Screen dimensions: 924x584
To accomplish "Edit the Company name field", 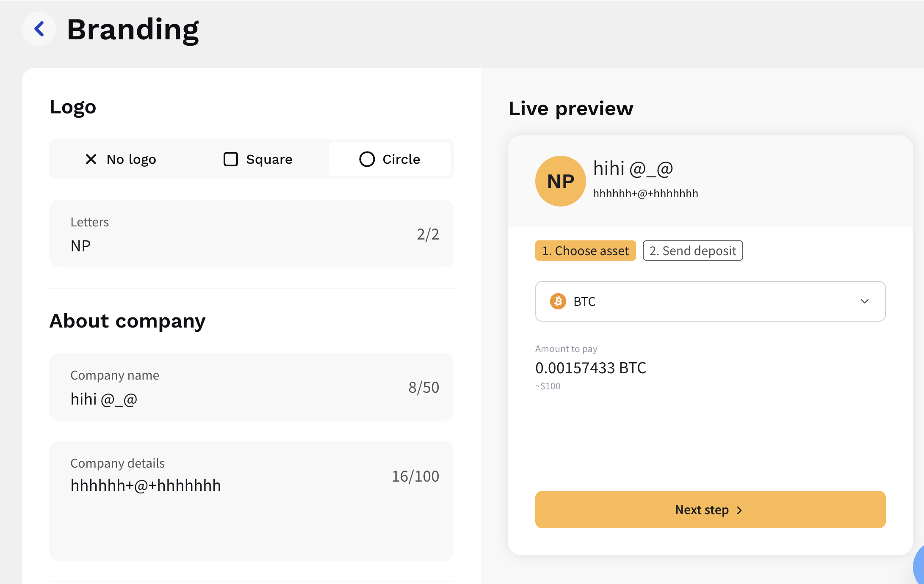I will [x=252, y=387].
